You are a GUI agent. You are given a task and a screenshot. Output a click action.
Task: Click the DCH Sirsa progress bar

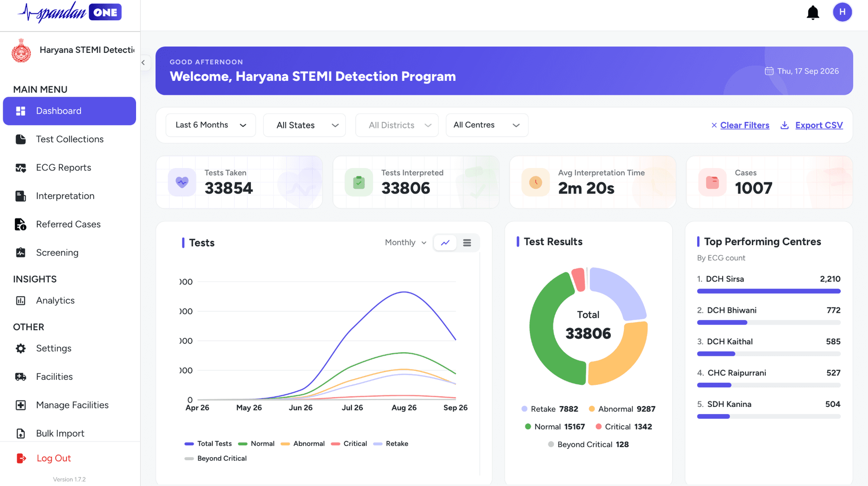coord(769,291)
